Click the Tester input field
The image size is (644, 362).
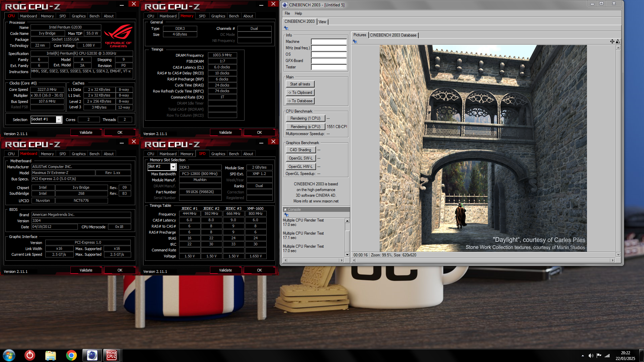(x=329, y=67)
